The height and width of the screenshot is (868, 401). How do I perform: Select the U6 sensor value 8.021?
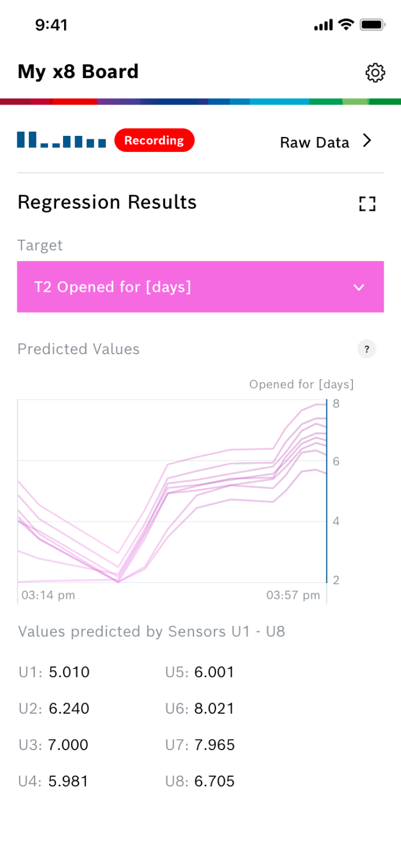coord(214,709)
